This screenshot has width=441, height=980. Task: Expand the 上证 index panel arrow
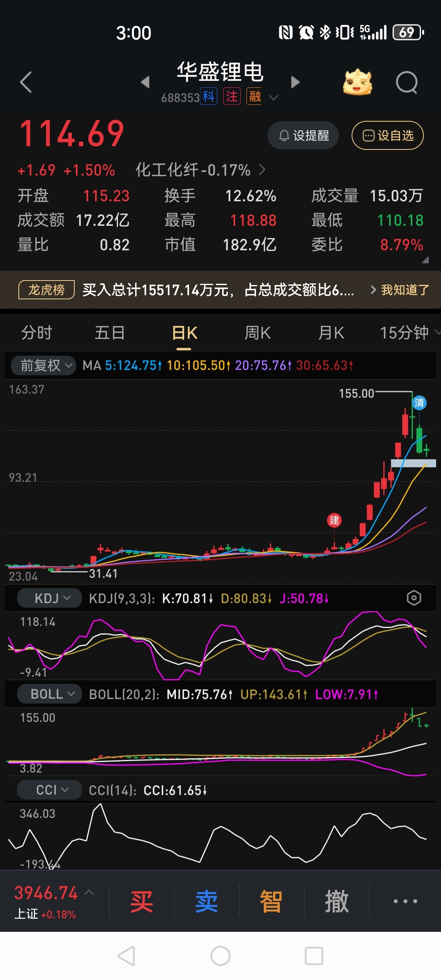89,892
